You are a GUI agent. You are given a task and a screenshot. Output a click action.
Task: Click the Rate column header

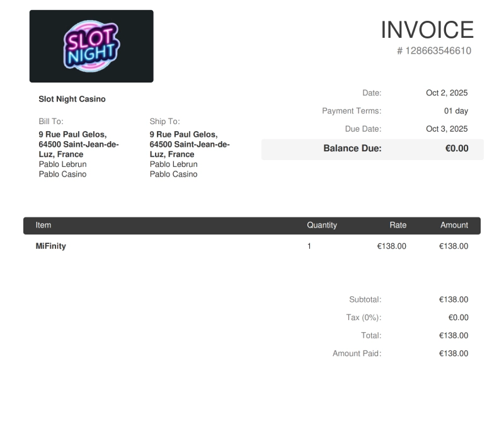(x=398, y=225)
